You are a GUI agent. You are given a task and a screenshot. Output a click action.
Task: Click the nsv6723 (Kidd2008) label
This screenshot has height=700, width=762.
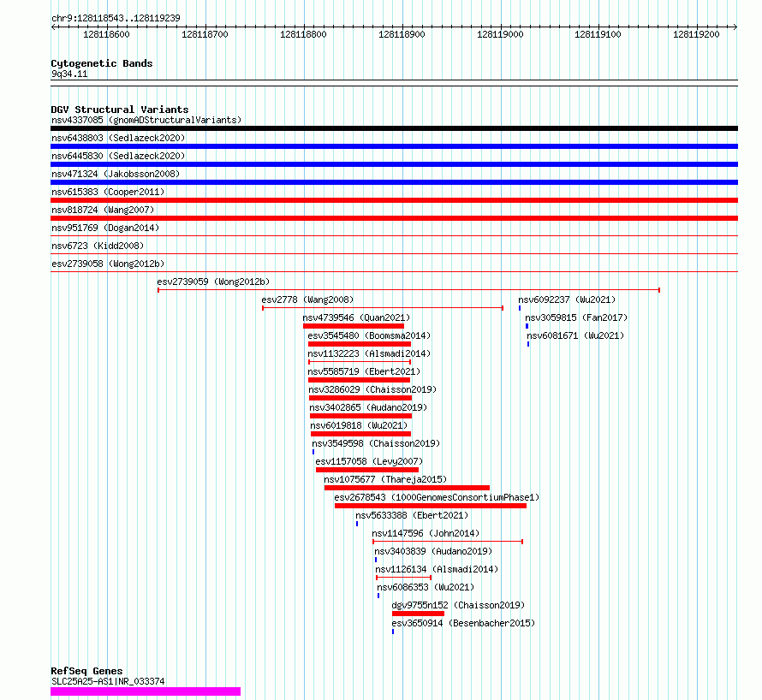98,246
